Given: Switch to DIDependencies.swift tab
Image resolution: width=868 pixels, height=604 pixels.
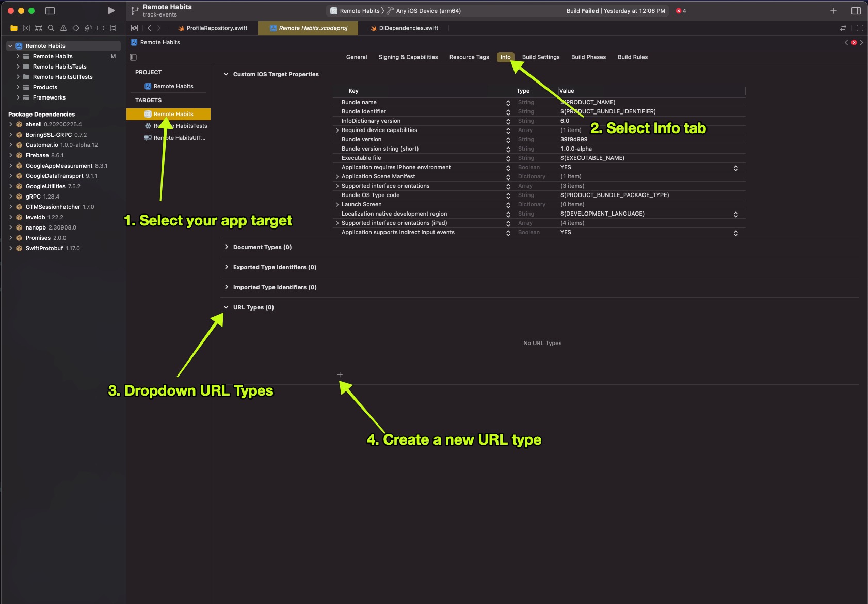Looking at the screenshot, I should tap(404, 28).
